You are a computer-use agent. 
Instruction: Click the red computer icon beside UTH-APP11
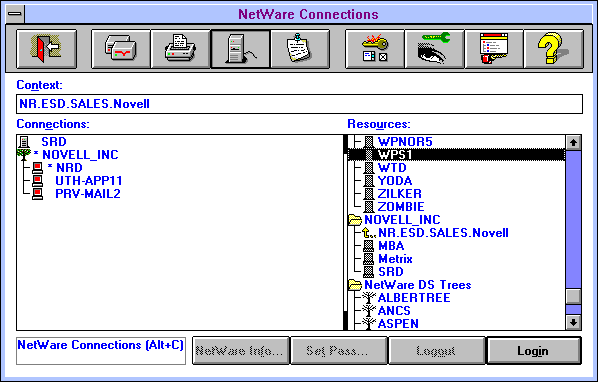(x=37, y=181)
